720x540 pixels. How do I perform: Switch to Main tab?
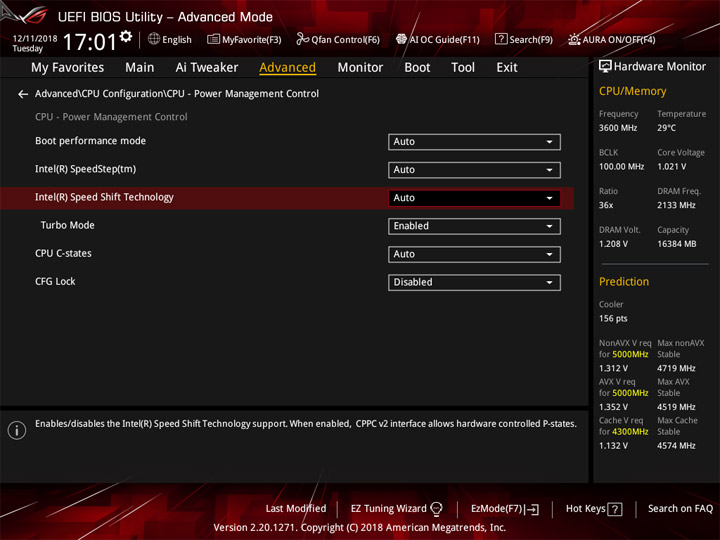click(x=140, y=68)
